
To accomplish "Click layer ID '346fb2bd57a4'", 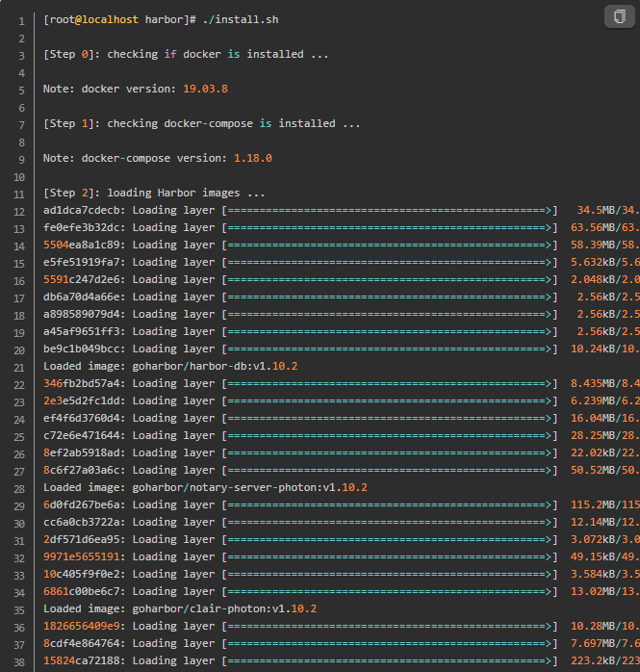I will [x=82, y=383].
